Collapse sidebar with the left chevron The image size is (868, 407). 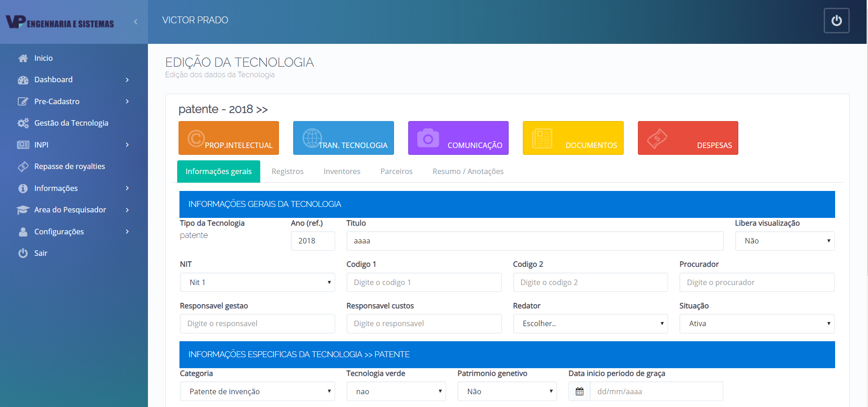[x=136, y=21]
